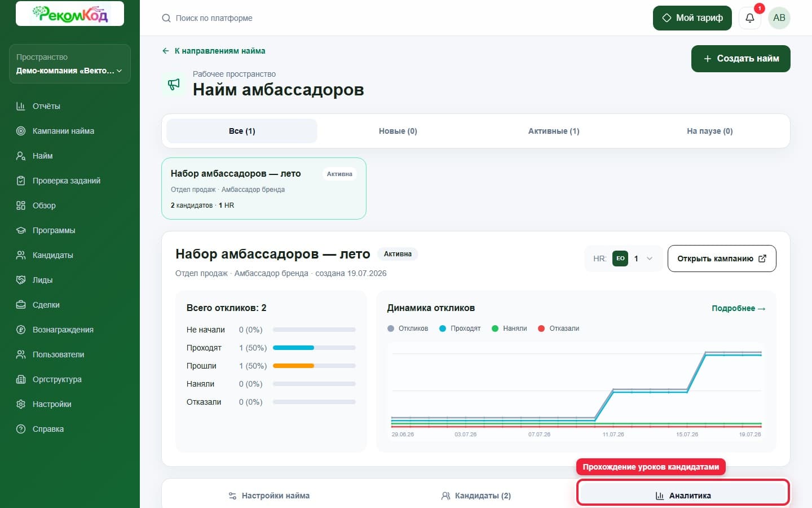The height and width of the screenshot is (508, 812).
Task: Expand the workspace selector Демо-компания
Action: tap(70, 64)
